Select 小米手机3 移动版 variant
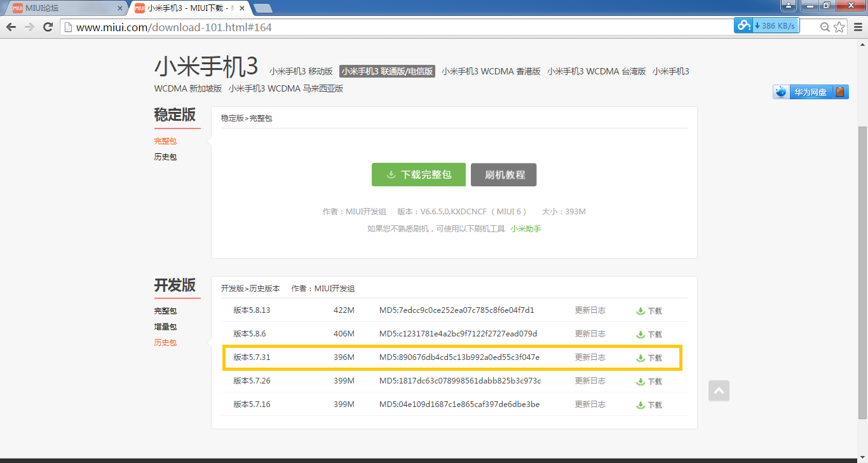The image size is (868, 463). (x=301, y=71)
